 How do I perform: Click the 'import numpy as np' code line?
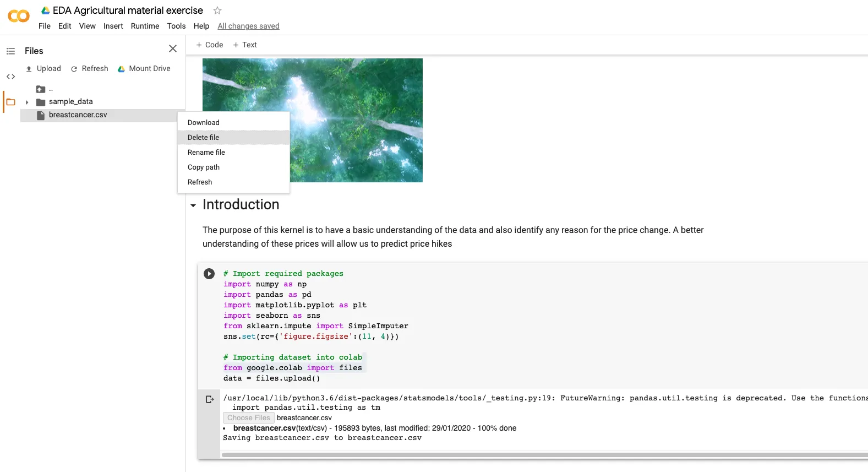pyautogui.click(x=265, y=284)
